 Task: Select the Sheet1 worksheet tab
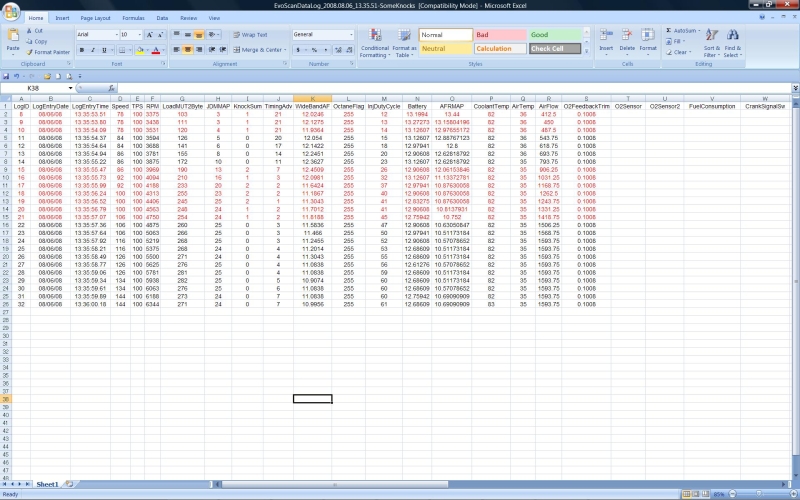click(x=47, y=484)
